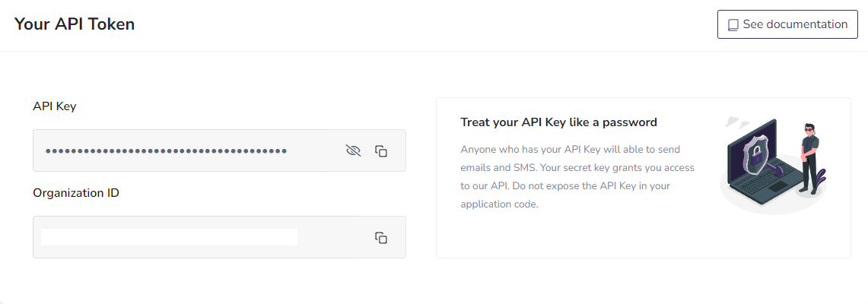This screenshot has width=868, height=304.
Task: Click the "API Key" field label
Action: [55, 106]
